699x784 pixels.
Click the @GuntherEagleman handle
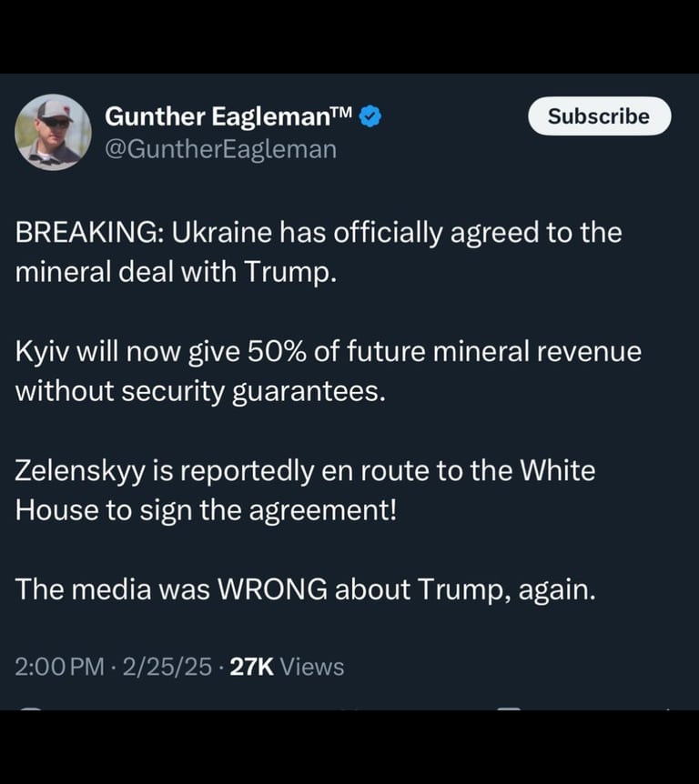(221, 149)
